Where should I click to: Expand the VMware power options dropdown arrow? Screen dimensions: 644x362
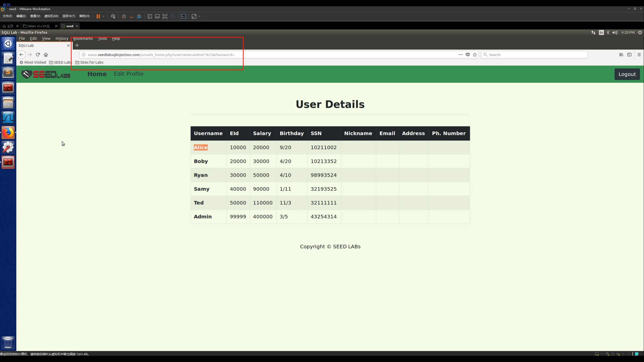[x=103, y=16]
